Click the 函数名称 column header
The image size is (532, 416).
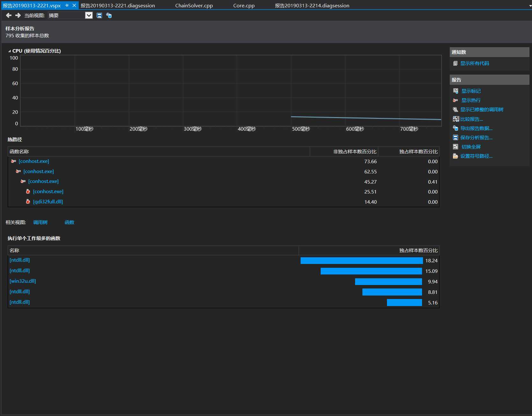point(159,152)
